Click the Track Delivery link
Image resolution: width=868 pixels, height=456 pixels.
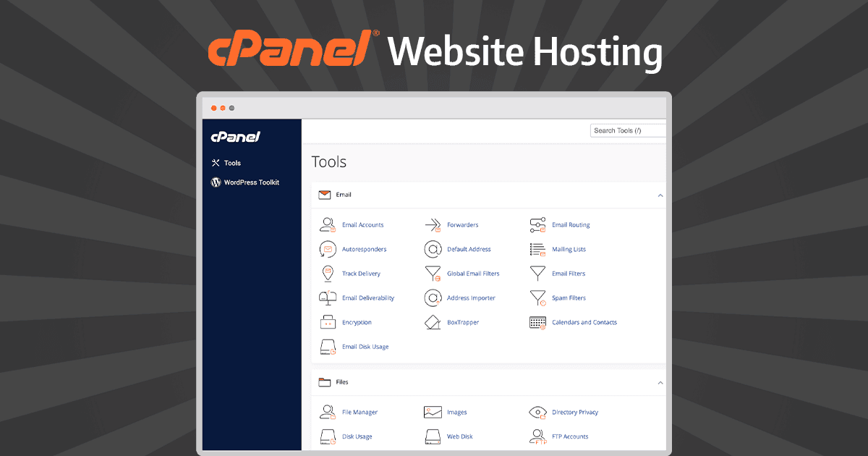(361, 274)
